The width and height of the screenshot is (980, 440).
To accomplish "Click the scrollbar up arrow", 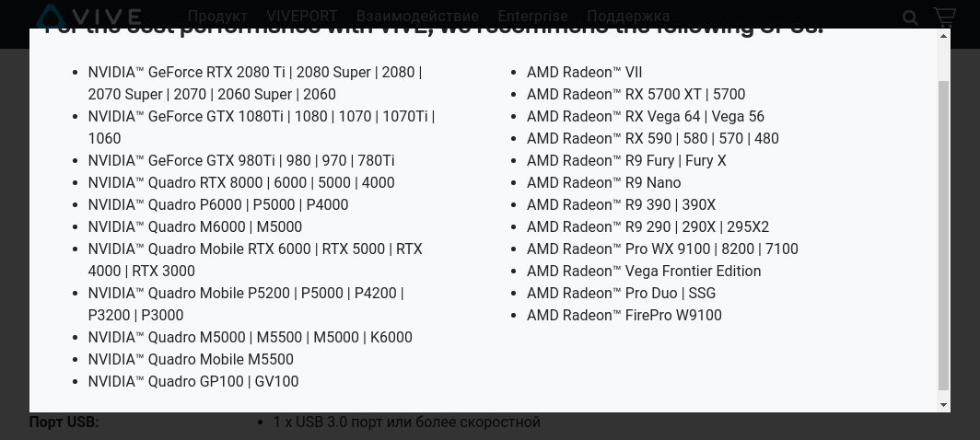I will 943,37.
